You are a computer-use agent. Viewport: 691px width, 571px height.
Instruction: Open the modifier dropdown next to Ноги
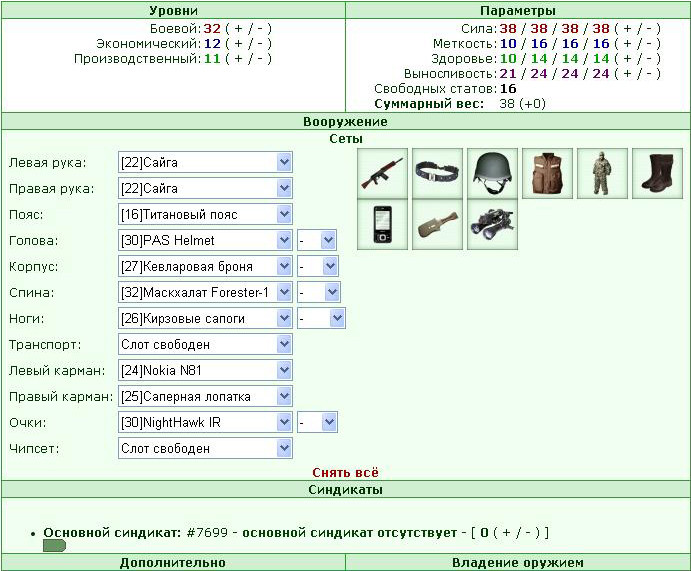point(321,319)
